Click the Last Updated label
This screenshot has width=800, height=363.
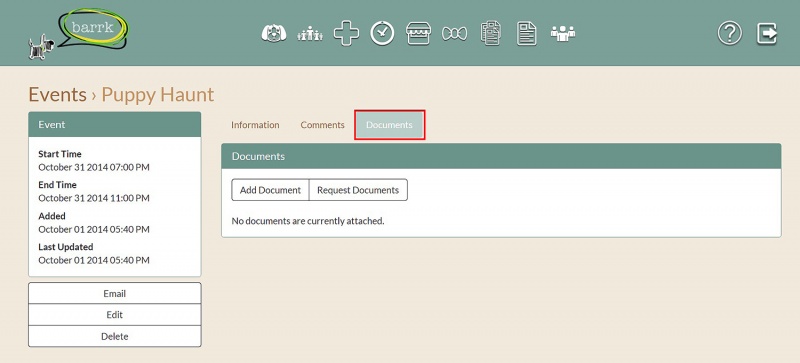tap(66, 247)
